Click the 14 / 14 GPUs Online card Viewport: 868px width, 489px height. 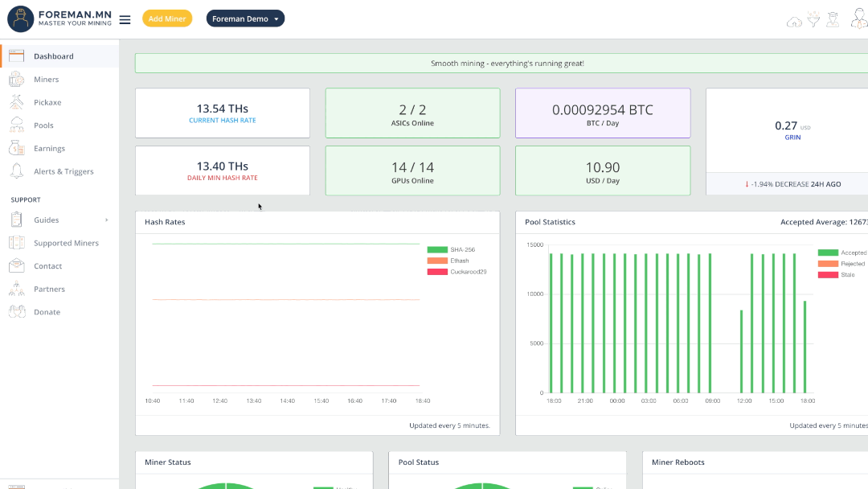(x=412, y=171)
